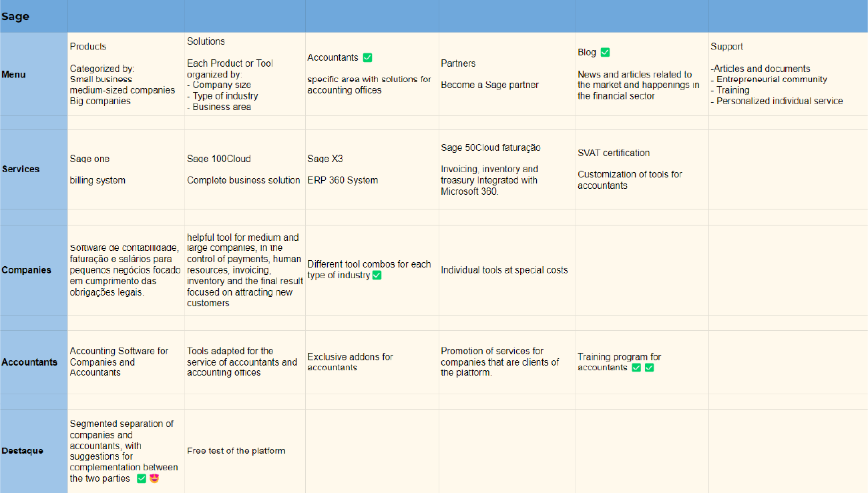Click the 'Individual tools at special costs' cell

tap(507, 270)
